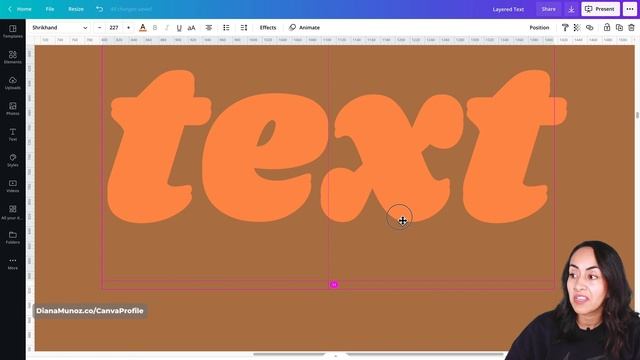Delete the selected element
The image size is (640, 360).
pyautogui.click(x=631, y=28)
